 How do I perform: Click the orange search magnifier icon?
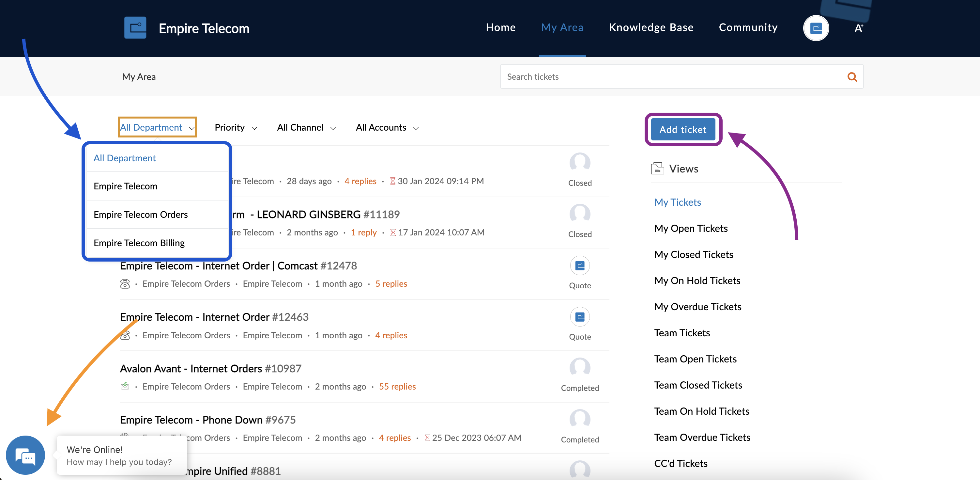tap(852, 77)
